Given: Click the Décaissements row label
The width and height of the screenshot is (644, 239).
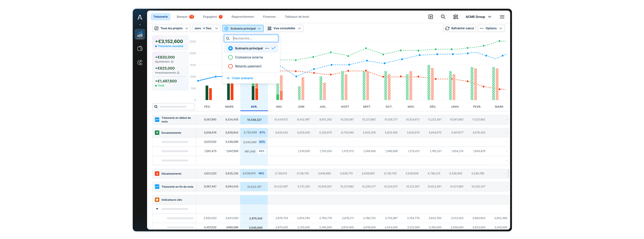Looking at the screenshot, I should 171,174.
